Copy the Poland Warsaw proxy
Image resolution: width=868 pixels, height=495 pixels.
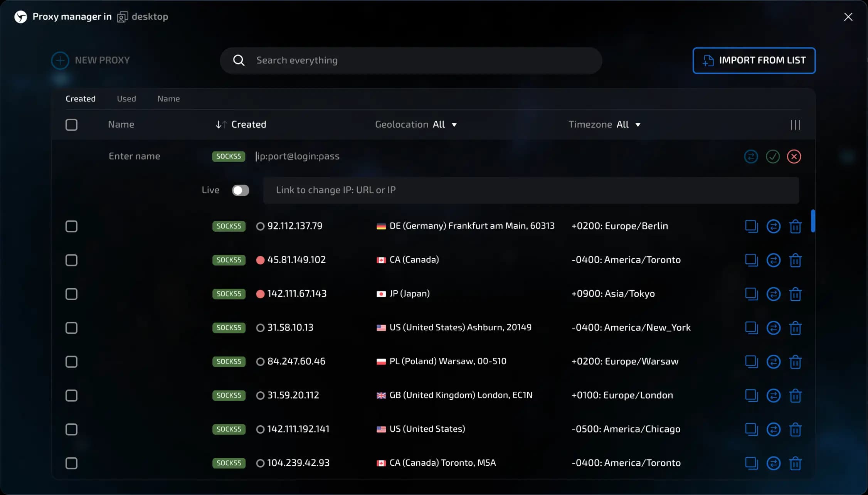click(x=752, y=362)
